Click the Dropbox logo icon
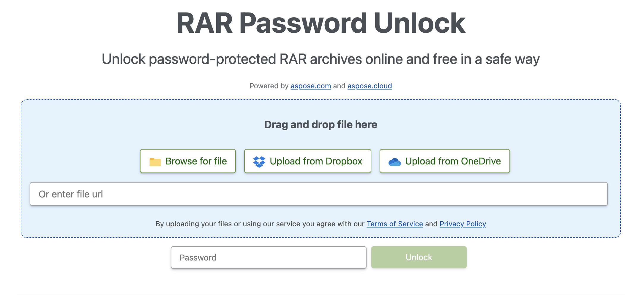 [259, 161]
